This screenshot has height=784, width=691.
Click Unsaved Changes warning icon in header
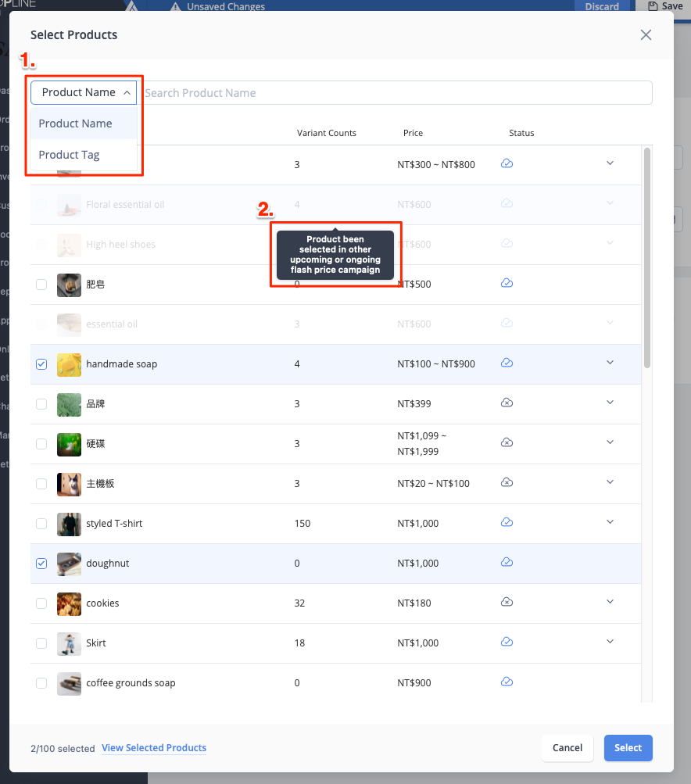point(175,6)
